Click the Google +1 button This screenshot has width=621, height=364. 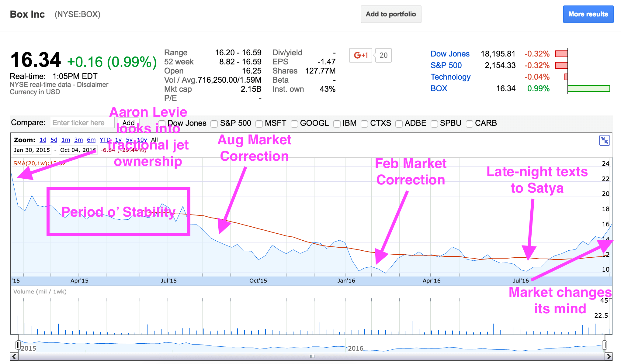361,55
